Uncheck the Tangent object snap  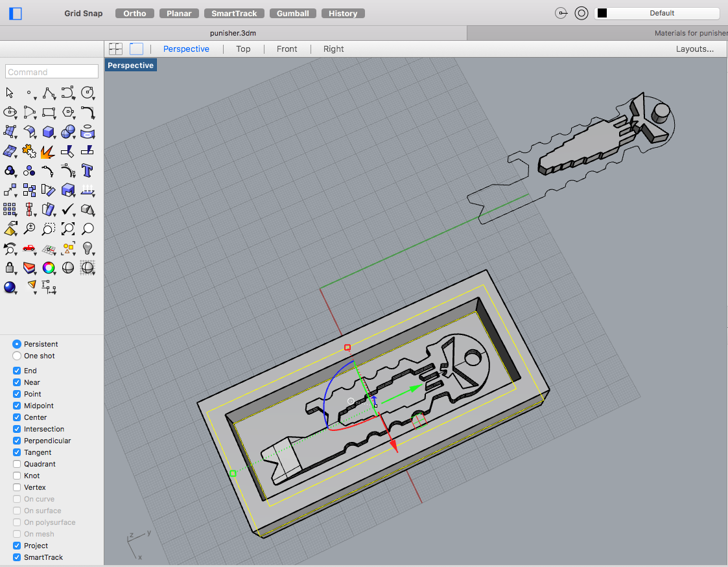(17, 452)
